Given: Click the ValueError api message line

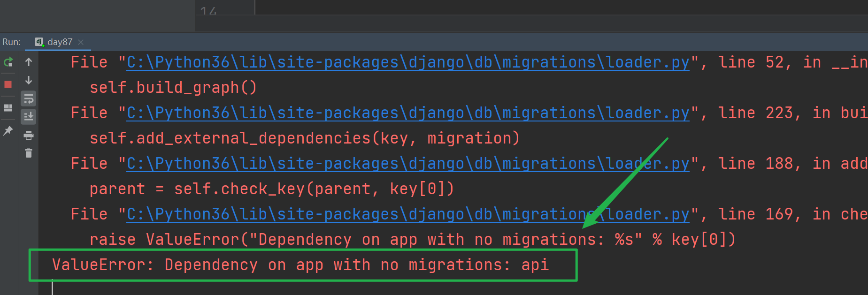Looking at the screenshot, I should pyautogui.click(x=300, y=265).
